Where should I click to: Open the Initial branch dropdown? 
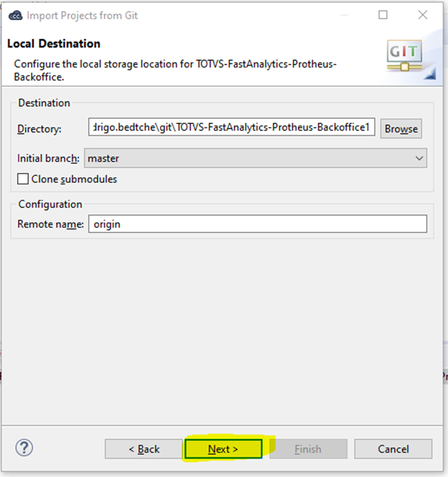pos(256,158)
